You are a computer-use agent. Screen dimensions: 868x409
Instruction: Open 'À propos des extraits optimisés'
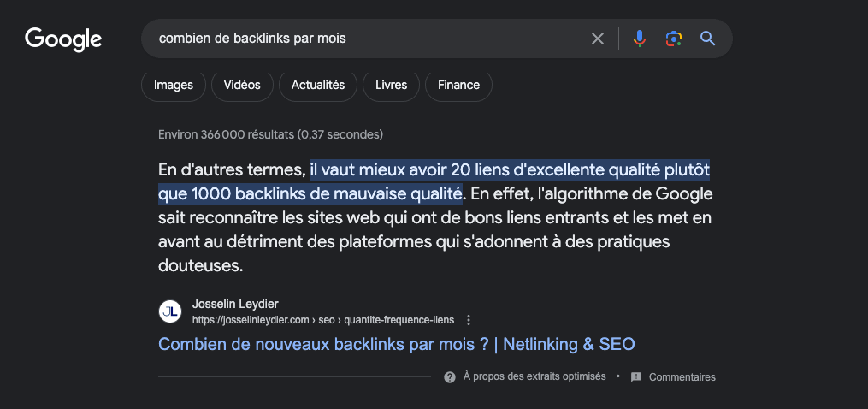point(534,376)
